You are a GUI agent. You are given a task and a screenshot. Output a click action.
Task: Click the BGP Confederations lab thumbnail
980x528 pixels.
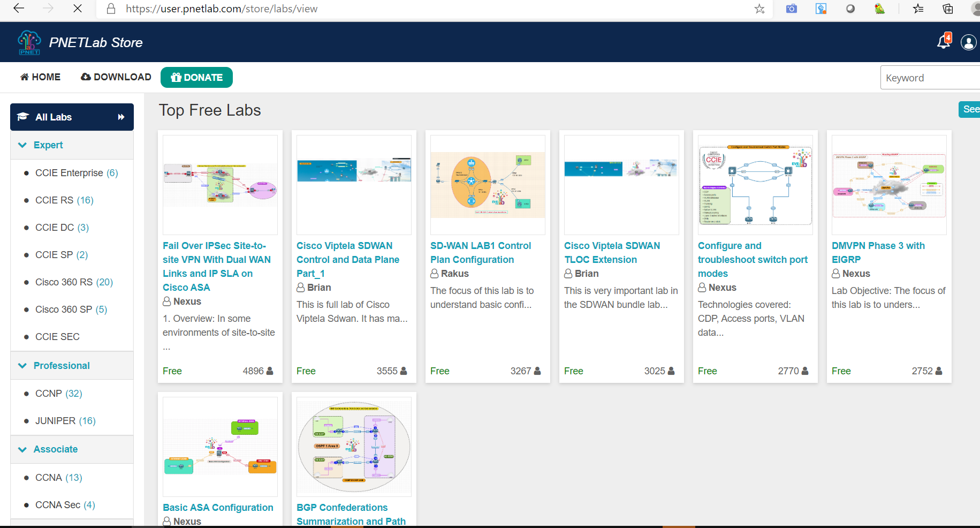pyautogui.click(x=354, y=447)
